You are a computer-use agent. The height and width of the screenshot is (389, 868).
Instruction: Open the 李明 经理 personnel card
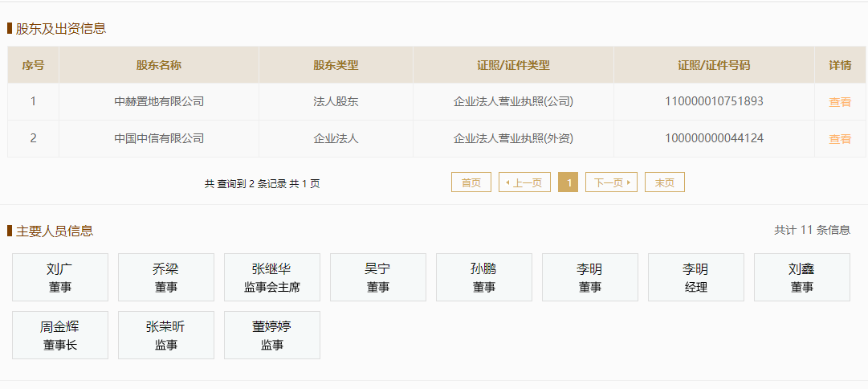(696, 277)
